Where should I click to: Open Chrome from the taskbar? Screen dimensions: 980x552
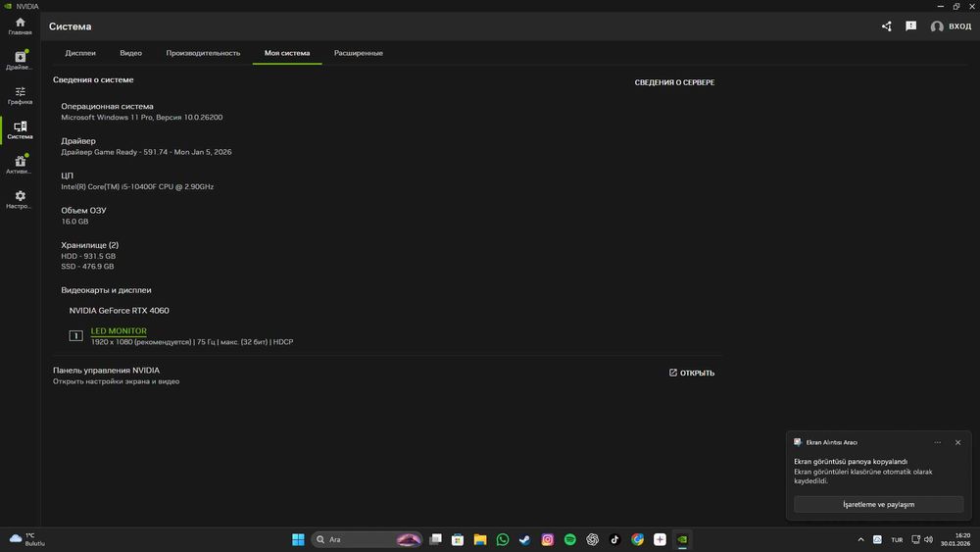tap(638, 539)
